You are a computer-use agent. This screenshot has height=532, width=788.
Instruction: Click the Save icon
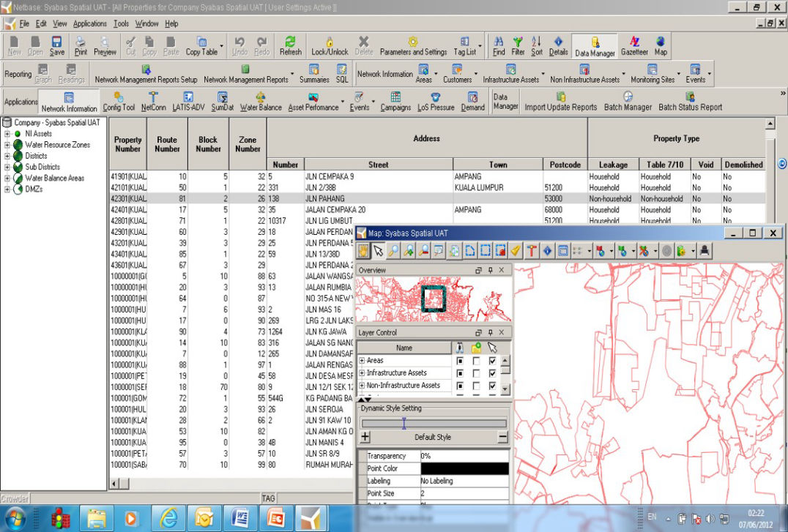tap(57, 45)
